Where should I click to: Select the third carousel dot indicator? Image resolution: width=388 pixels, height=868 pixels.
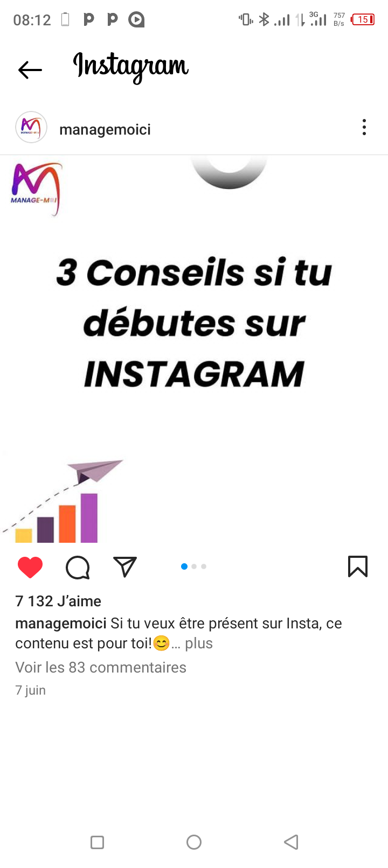pyautogui.click(x=204, y=566)
